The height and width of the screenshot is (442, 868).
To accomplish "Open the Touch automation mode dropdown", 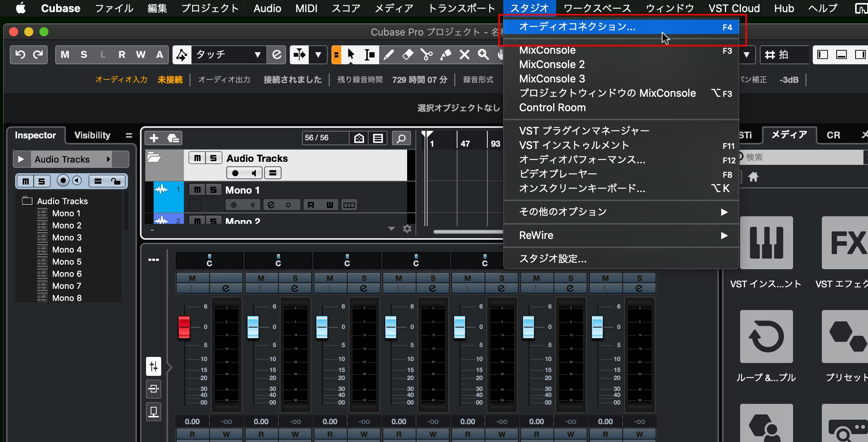I will (257, 55).
